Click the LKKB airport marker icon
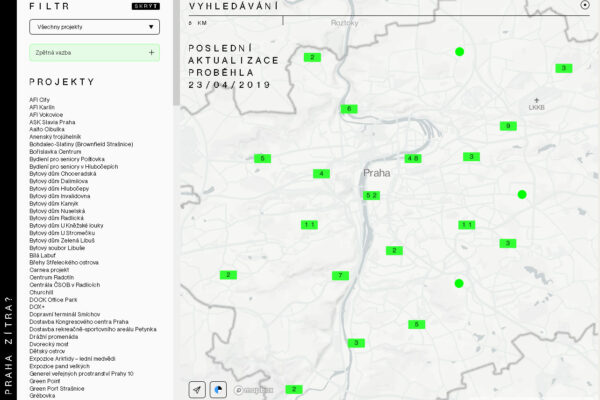 tap(537, 100)
